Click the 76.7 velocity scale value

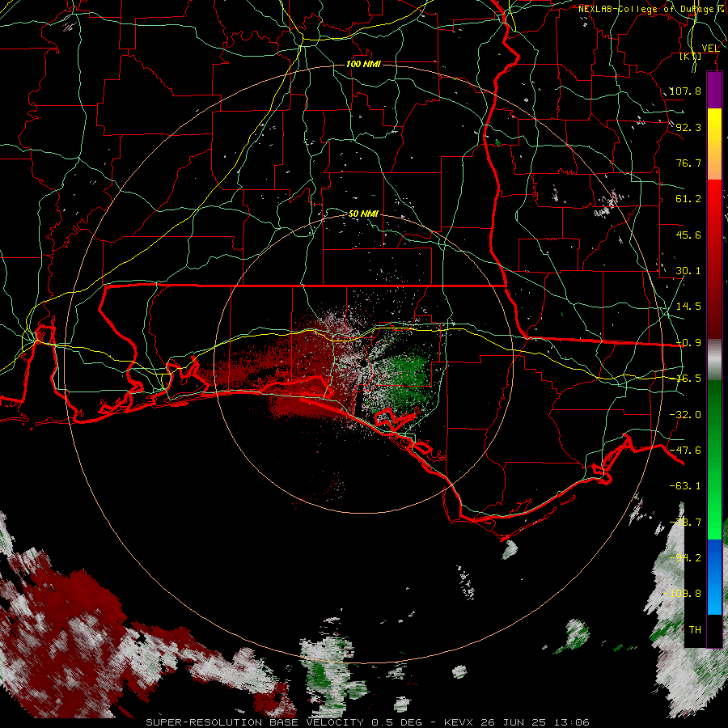pos(688,163)
